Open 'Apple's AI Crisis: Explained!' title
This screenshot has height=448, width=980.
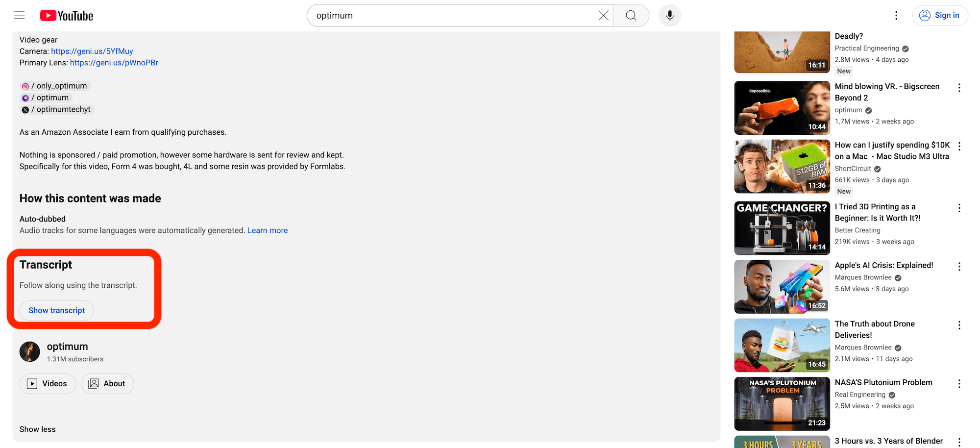point(884,265)
